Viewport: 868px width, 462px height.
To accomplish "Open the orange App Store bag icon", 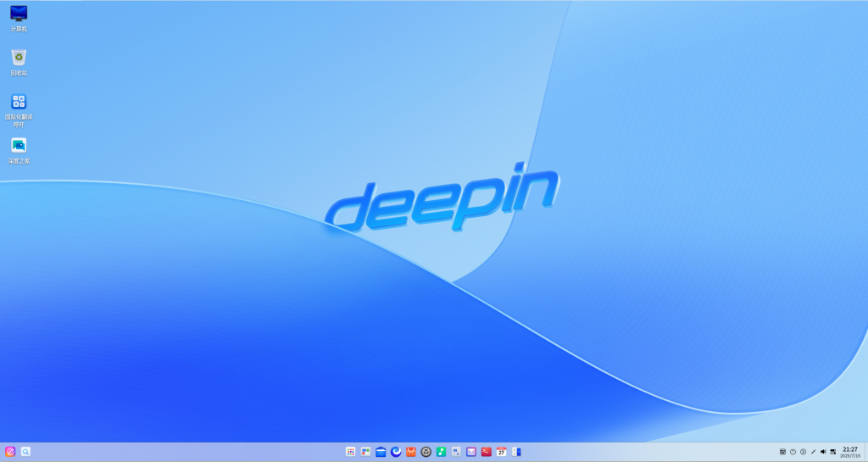I will click(411, 452).
